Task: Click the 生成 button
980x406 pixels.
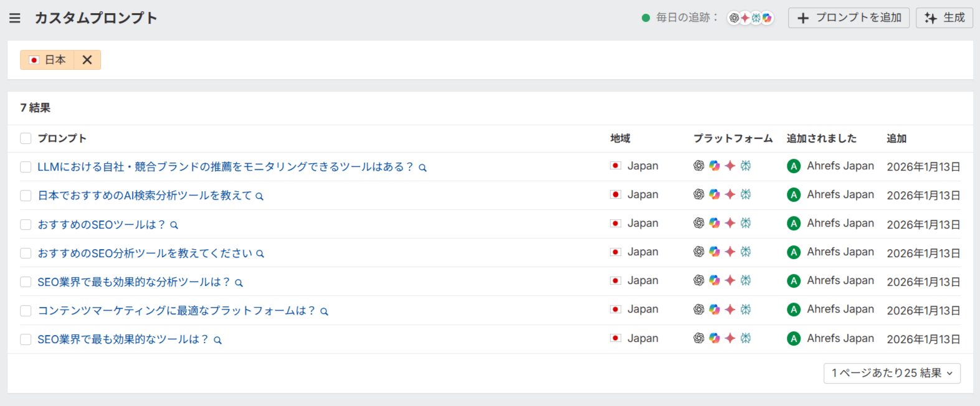Action: point(944,18)
